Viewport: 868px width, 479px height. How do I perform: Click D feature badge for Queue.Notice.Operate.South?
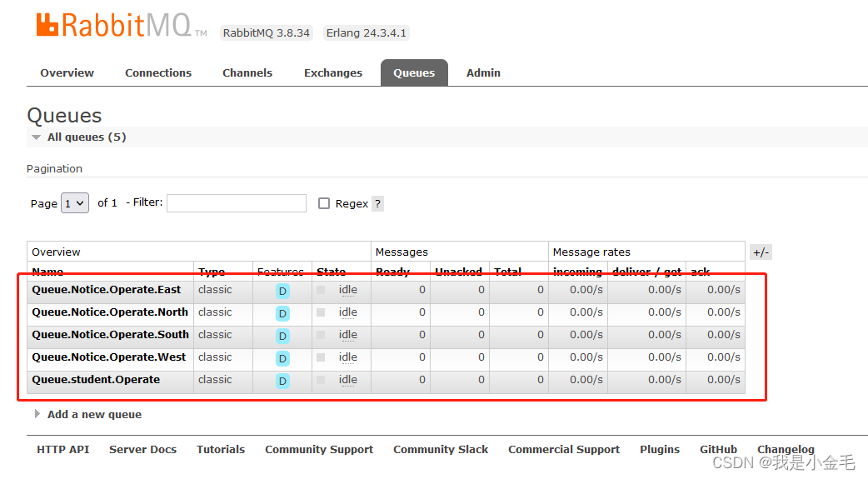282,336
